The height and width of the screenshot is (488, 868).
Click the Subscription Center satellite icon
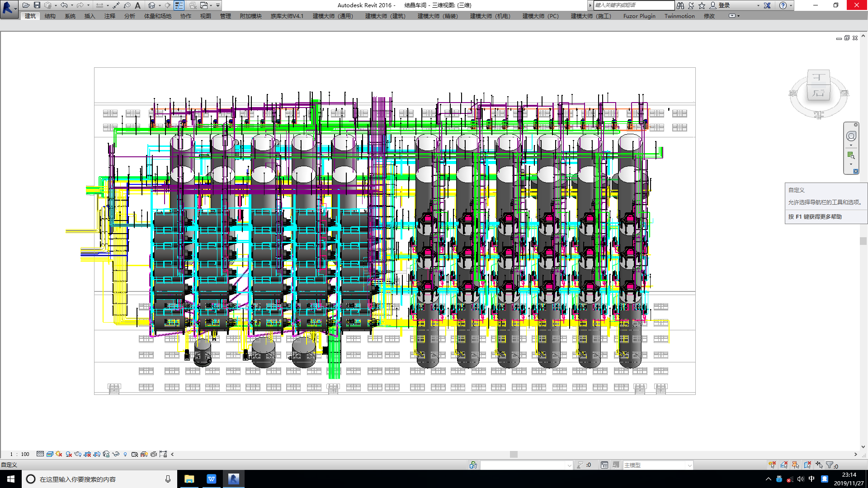[691, 5]
